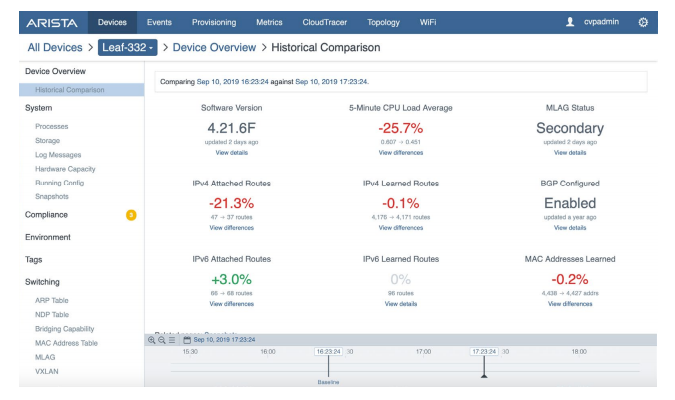Navigate to All Devices breadcrumb
Image resolution: width=675 pixels, height=400 pixels.
pos(55,47)
